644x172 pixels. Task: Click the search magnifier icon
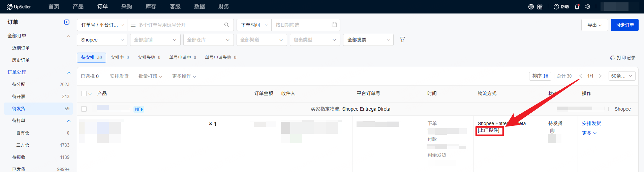[x=226, y=25]
